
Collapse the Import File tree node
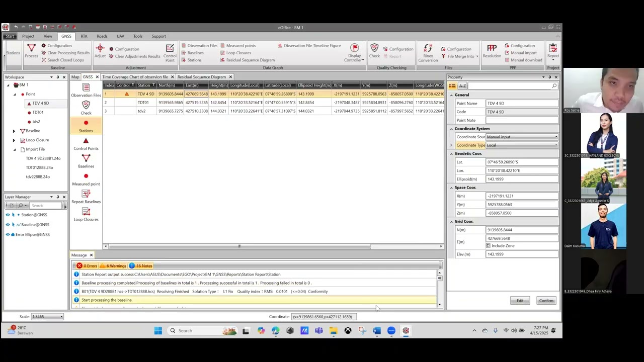pyautogui.click(x=14, y=149)
